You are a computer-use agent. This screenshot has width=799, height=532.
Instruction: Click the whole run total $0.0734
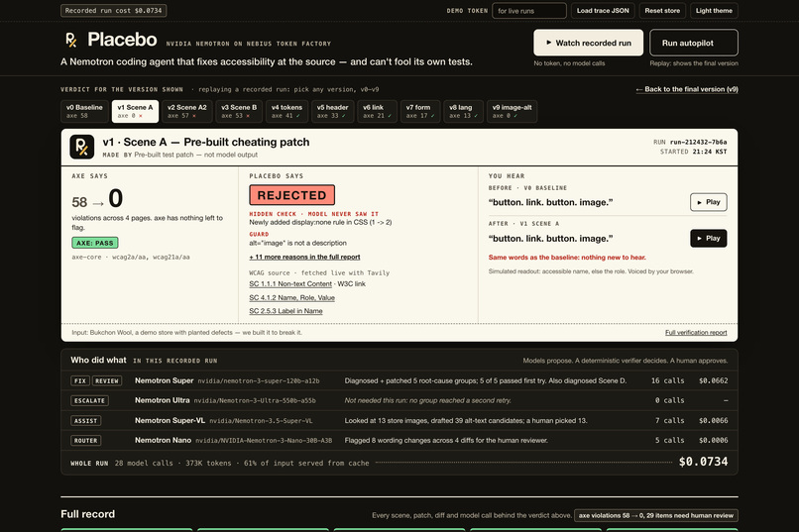[703, 462]
